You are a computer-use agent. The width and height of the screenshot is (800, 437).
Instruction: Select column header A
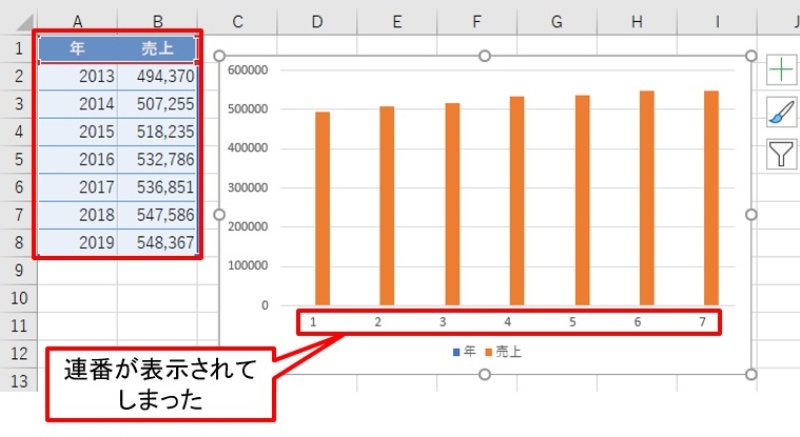tap(77, 21)
